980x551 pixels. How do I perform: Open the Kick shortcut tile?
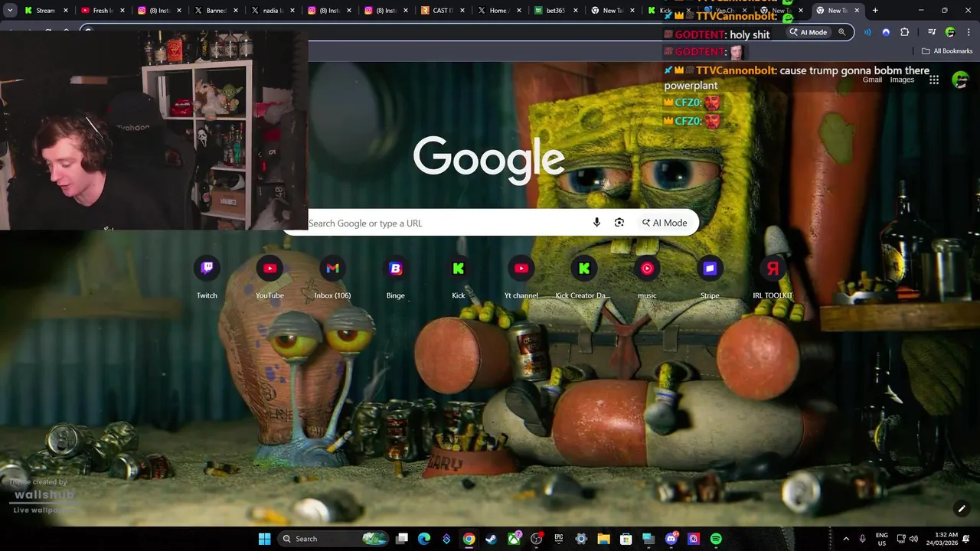(x=458, y=277)
